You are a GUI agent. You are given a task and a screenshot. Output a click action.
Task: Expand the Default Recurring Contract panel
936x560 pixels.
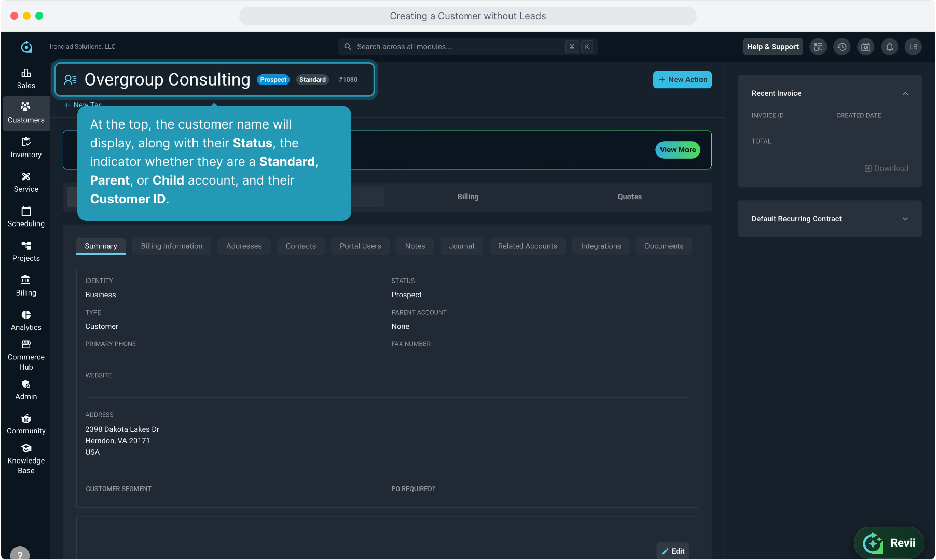905,219
